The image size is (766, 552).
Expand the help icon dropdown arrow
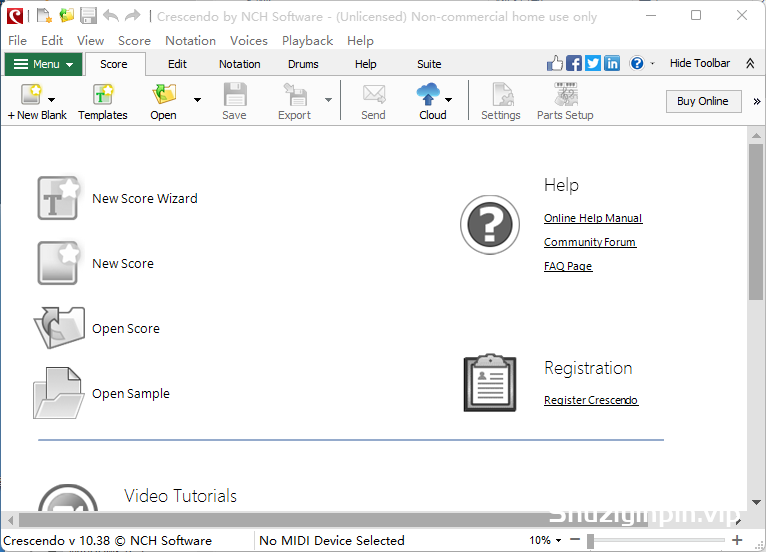pos(652,64)
